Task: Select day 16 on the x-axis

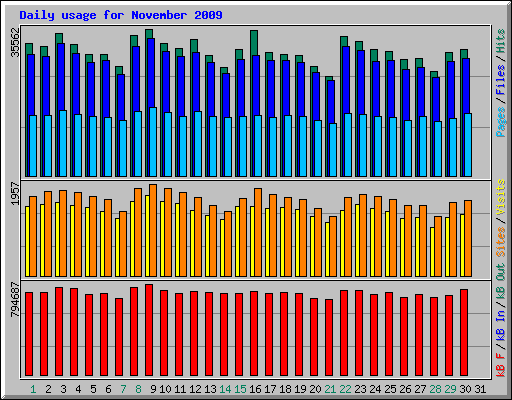Action: pyautogui.click(x=255, y=389)
